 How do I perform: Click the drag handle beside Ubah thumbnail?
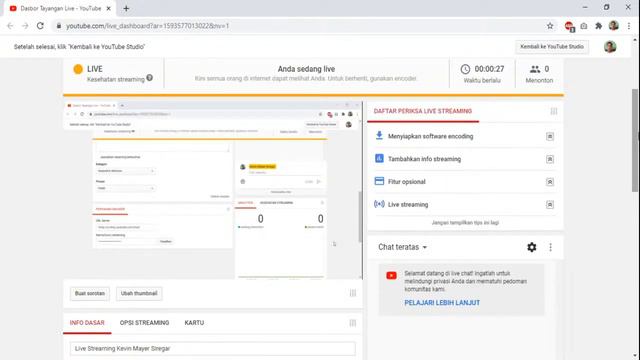tap(353, 293)
